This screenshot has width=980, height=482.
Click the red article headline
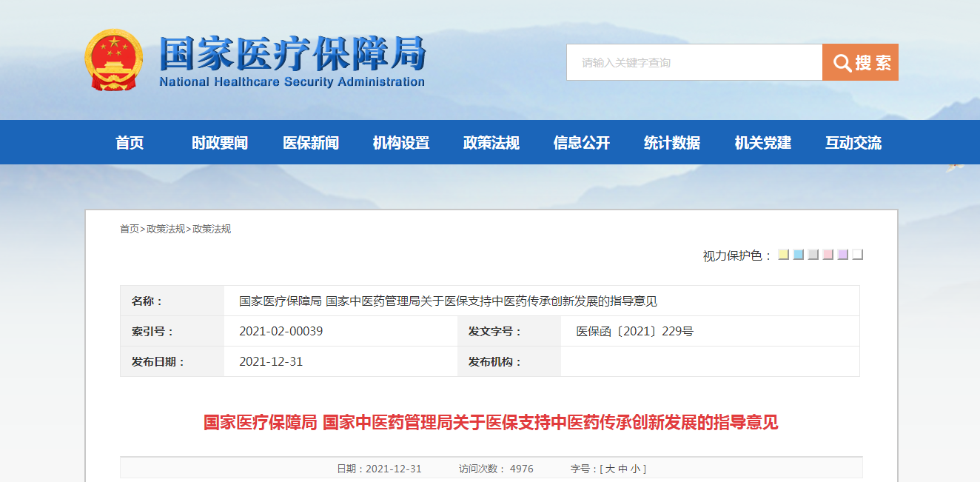[x=491, y=423]
